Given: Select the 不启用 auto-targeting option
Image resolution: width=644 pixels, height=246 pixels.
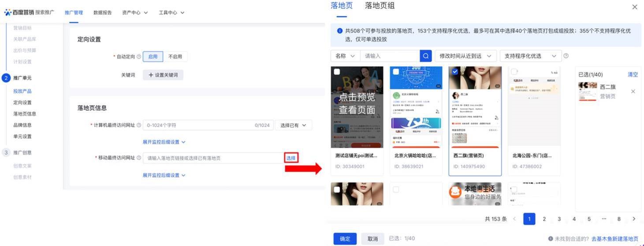Looking at the screenshot, I should [175, 57].
